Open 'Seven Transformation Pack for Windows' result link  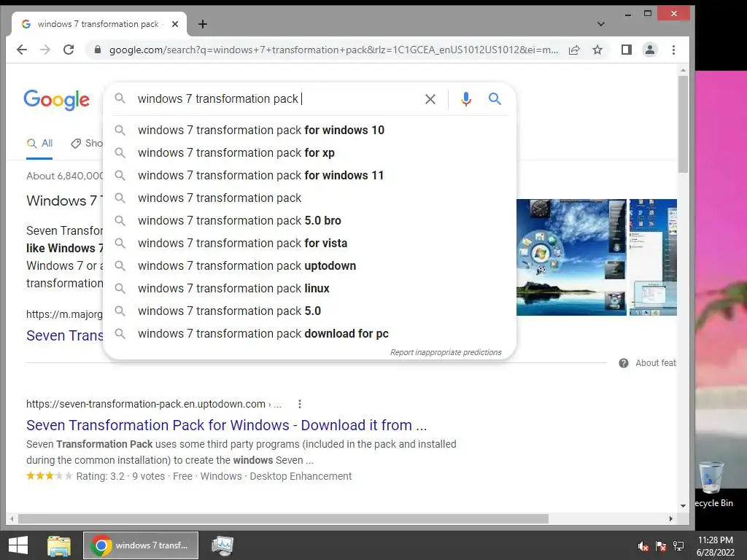(226, 425)
